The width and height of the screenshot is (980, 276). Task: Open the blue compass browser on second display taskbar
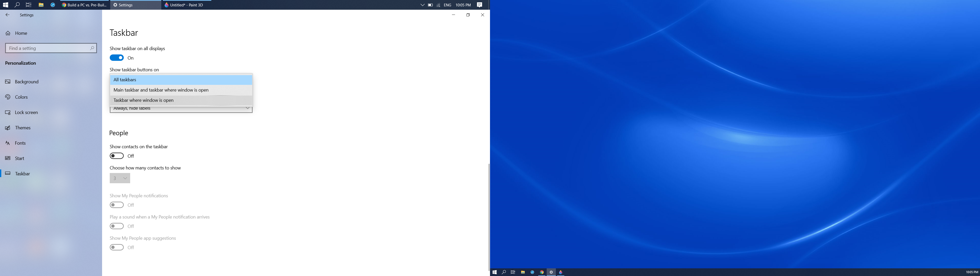tap(532, 272)
